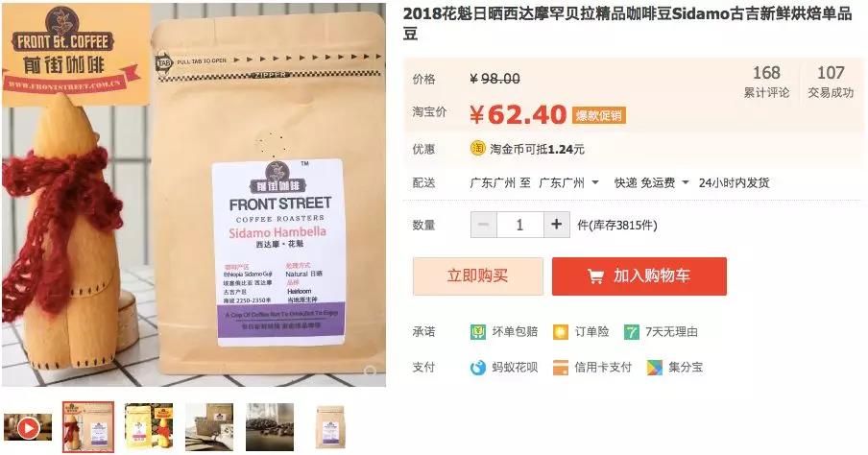The image size is (868, 455).
Task: Click the 蚂蚁花呗 payment icon
Action: click(478, 368)
